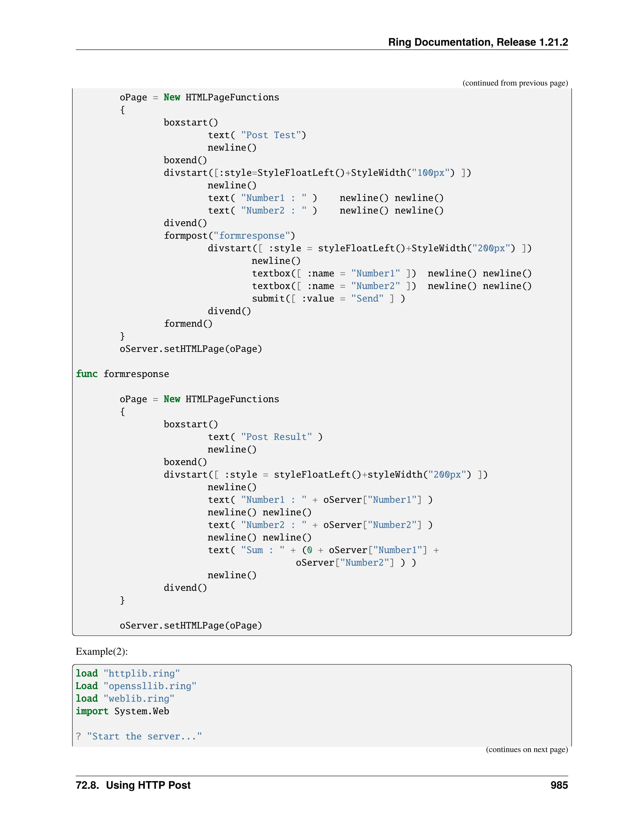
Task: Click the '72.8. Using HTTP Post' footer heading
Action: [x=133, y=785]
